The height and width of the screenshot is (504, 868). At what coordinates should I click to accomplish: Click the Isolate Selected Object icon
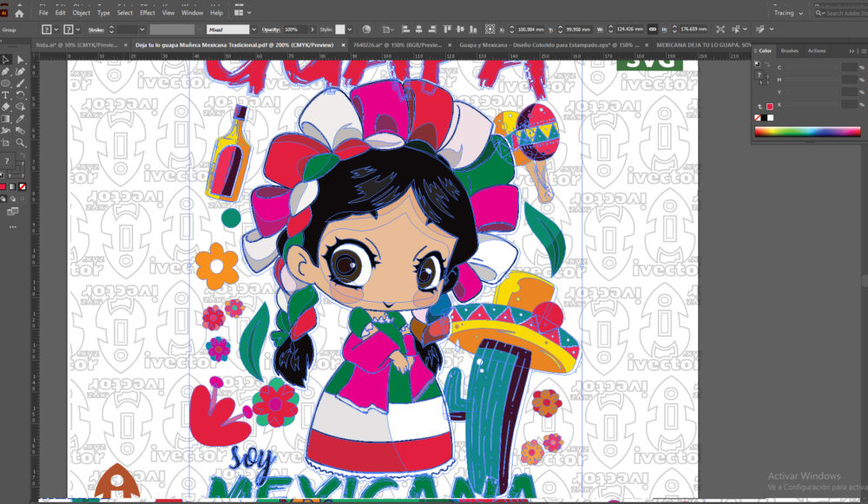coord(720,29)
